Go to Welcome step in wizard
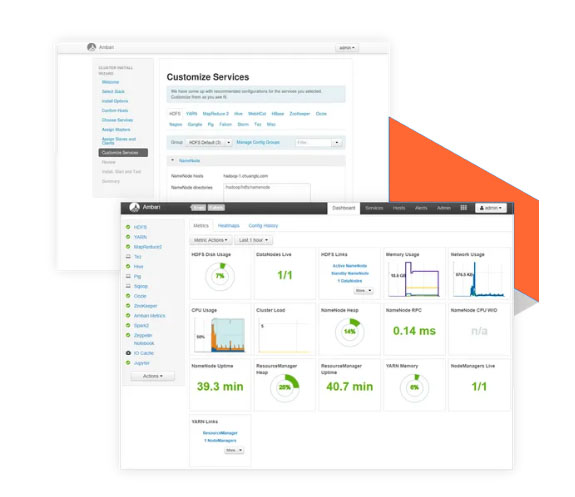Image resolution: width=575 pixels, height=497 pixels. (110, 82)
